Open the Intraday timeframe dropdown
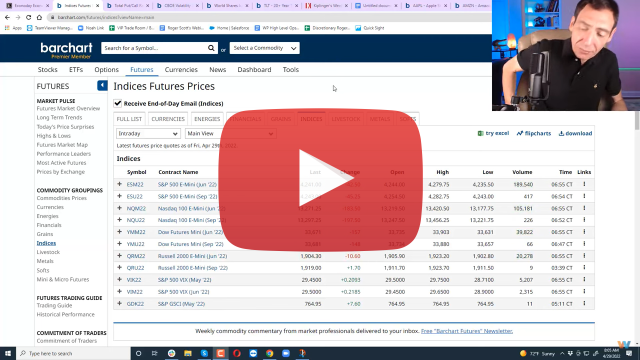The height and width of the screenshot is (360, 640). click(x=148, y=133)
